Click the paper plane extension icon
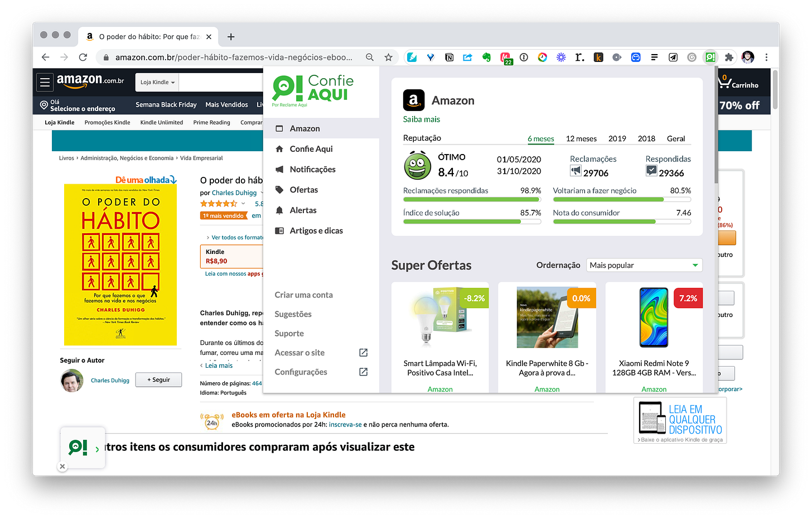 (x=673, y=57)
